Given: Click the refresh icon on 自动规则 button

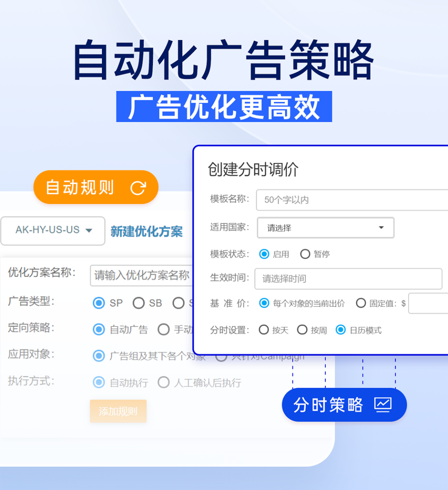Looking at the screenshot, I should [x=138, y=188].
